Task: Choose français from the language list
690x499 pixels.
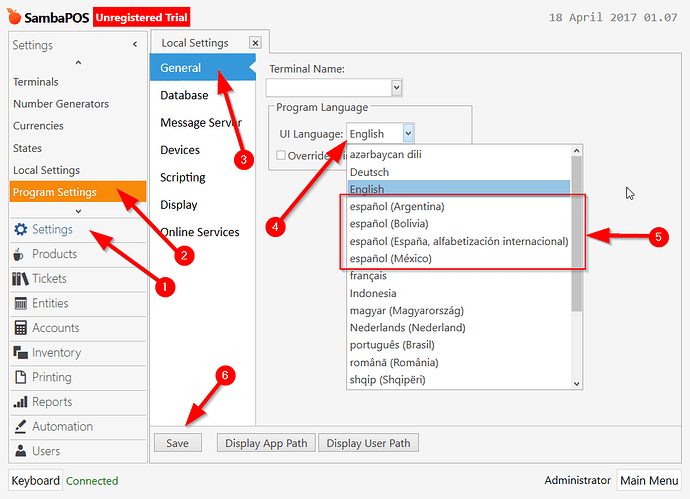Action: (x=459, y=276)
